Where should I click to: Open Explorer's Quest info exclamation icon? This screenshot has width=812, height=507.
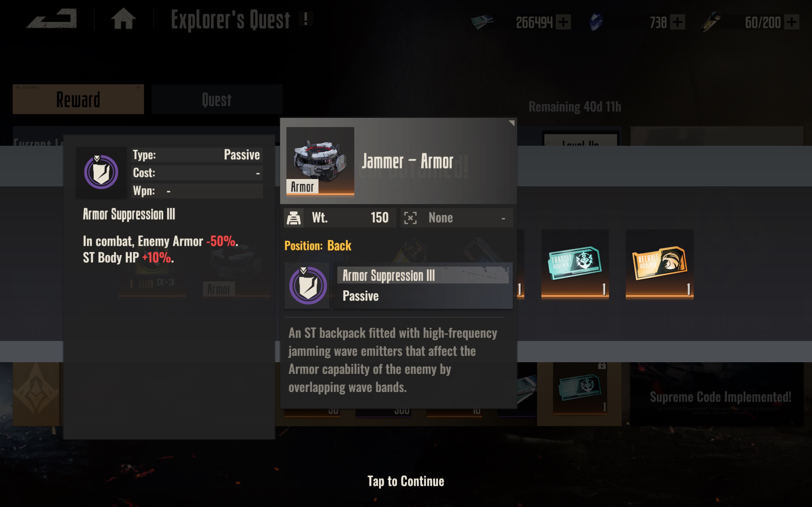pyautogui.click(x=305, y=19)
